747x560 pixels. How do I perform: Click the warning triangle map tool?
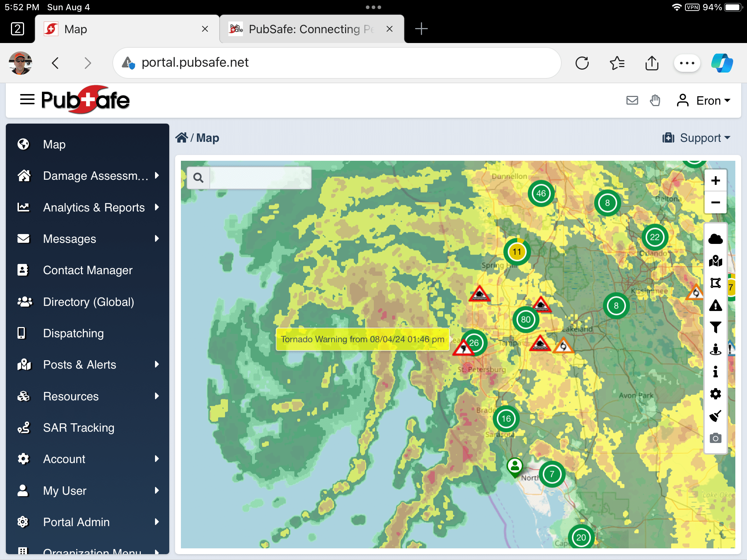[x=715, y=305]
